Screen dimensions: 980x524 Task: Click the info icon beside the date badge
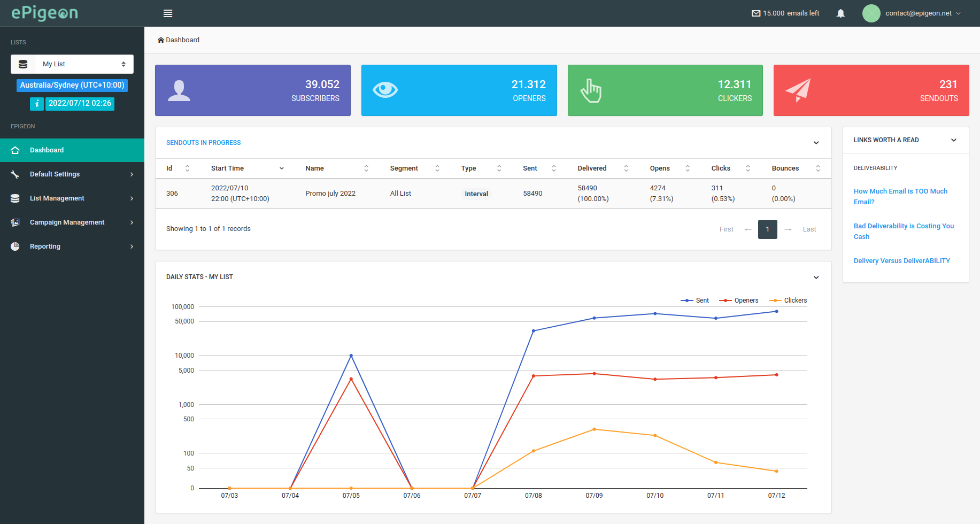(36, 104)
